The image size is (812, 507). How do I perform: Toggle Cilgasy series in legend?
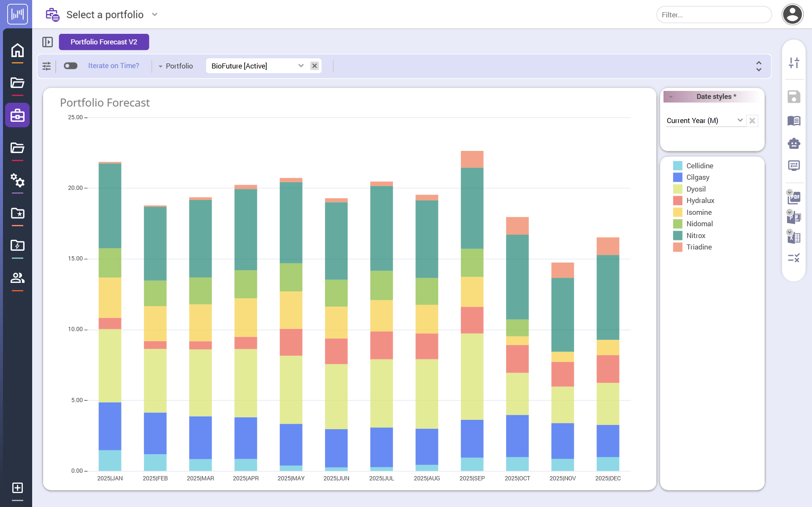[x=697, y=177]
